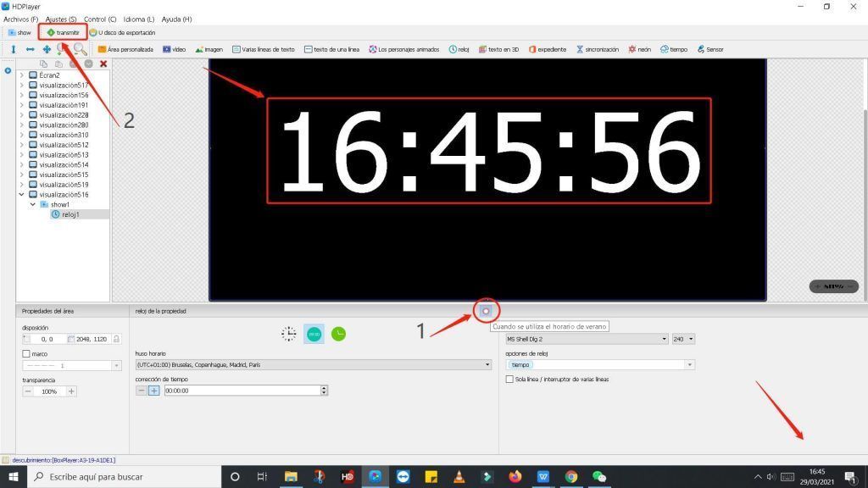Click the red delete X in tree toolbar

click(x=103, y=64)
